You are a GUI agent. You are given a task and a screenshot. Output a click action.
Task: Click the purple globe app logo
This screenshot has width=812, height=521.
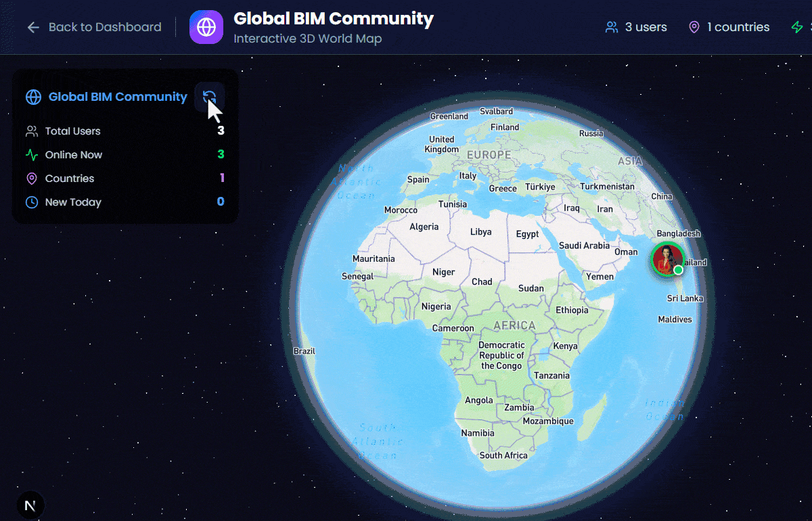pyautogui.click(x=206, y=27)
